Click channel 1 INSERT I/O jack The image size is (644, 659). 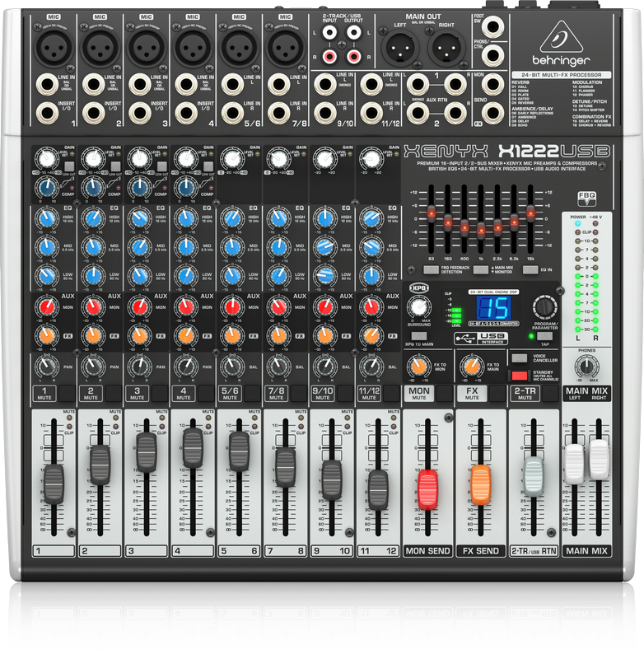coord(47,113)
